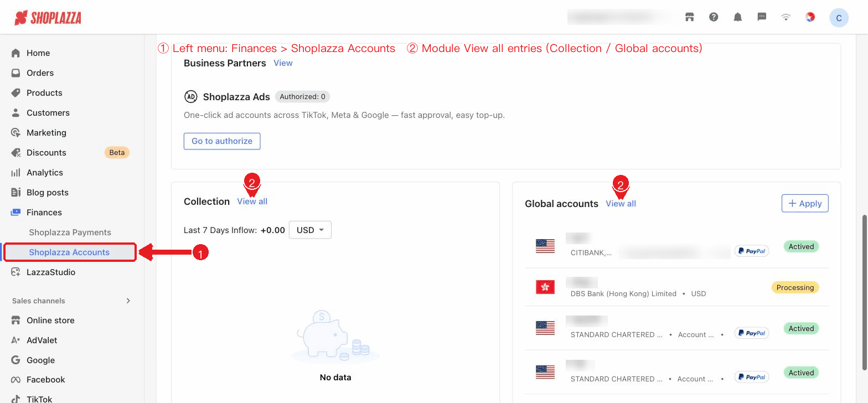Screen dimensions: 868x403
Task: Click the Blog posts icon
Action: click(15, 193)
